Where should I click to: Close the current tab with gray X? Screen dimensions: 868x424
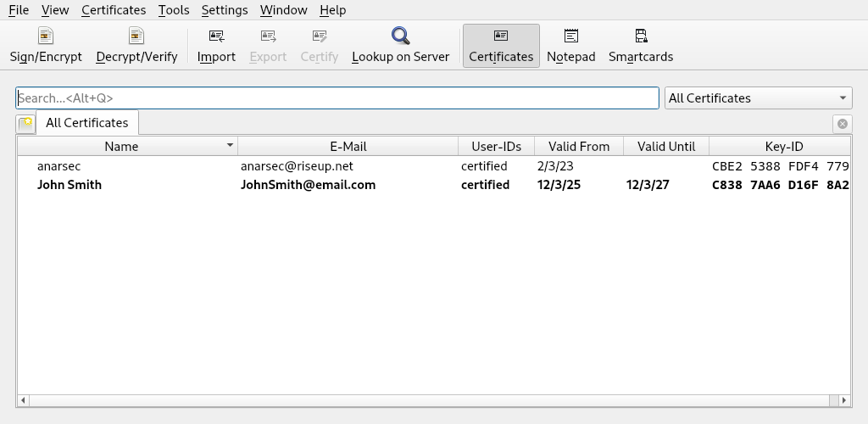point(842,124)
